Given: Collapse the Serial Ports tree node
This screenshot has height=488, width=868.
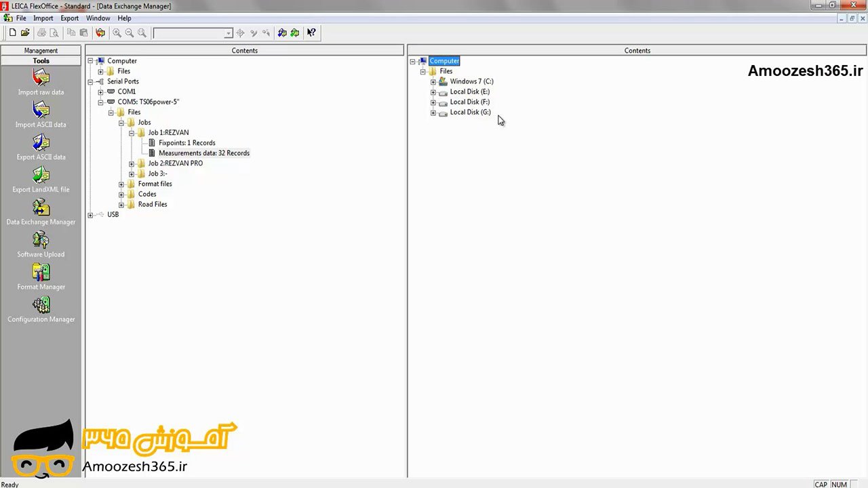Looking at the screenshot, I should 90,81.
